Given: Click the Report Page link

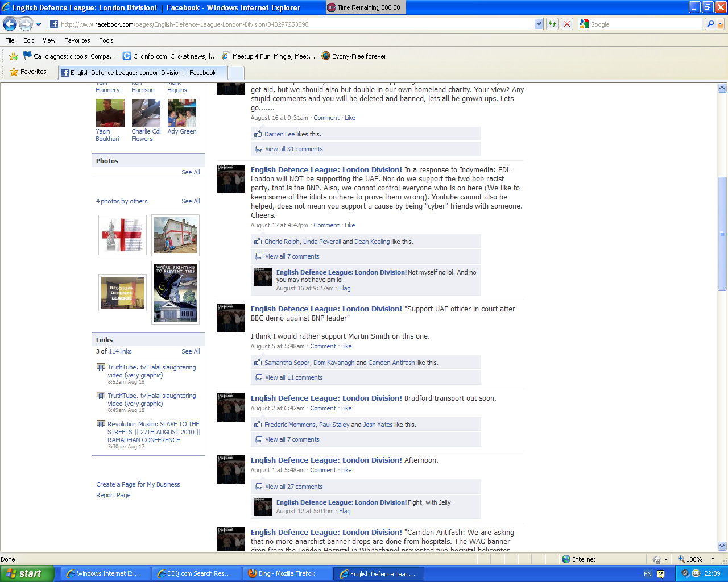Looking at the screenshot, I should click(x=113, y=495).
